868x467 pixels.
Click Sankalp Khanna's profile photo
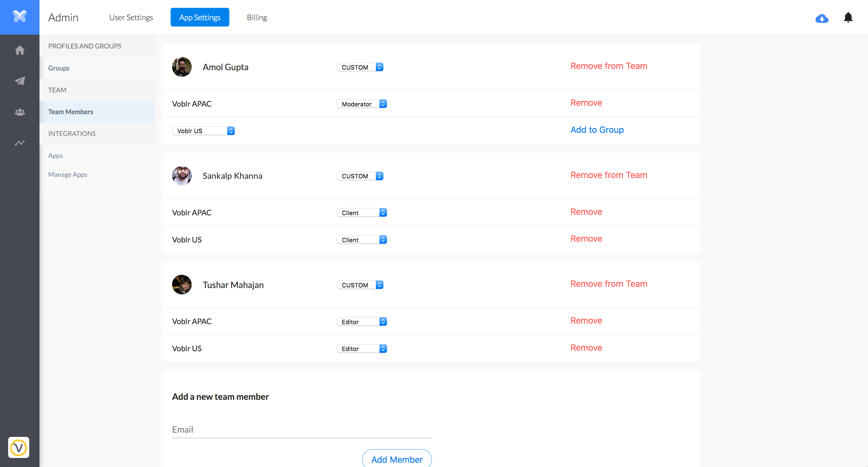tap(182, 176)
